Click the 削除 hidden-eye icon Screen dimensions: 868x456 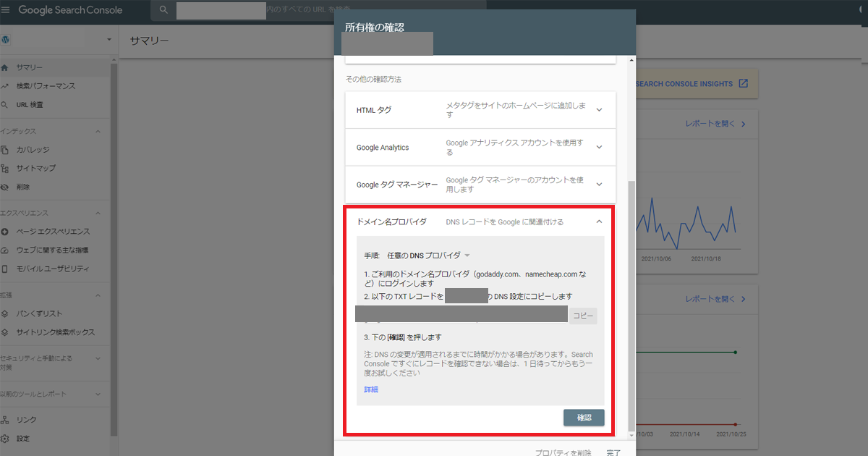(x=5, y=187)
